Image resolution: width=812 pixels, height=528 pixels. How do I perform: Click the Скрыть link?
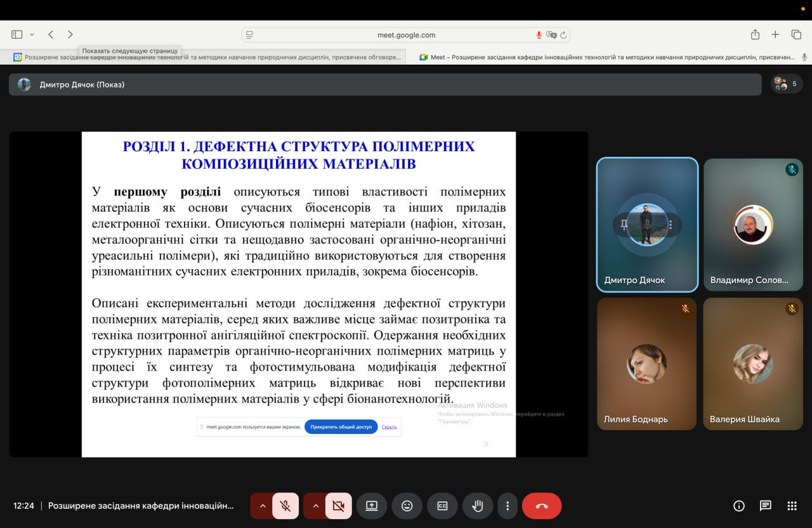pos(389,427)
